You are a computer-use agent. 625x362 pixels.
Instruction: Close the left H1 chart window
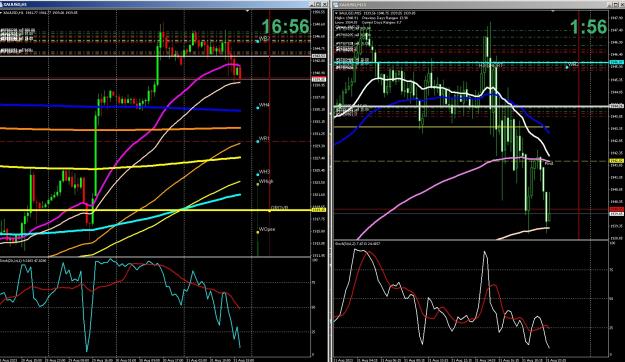[x=324, y=4]
